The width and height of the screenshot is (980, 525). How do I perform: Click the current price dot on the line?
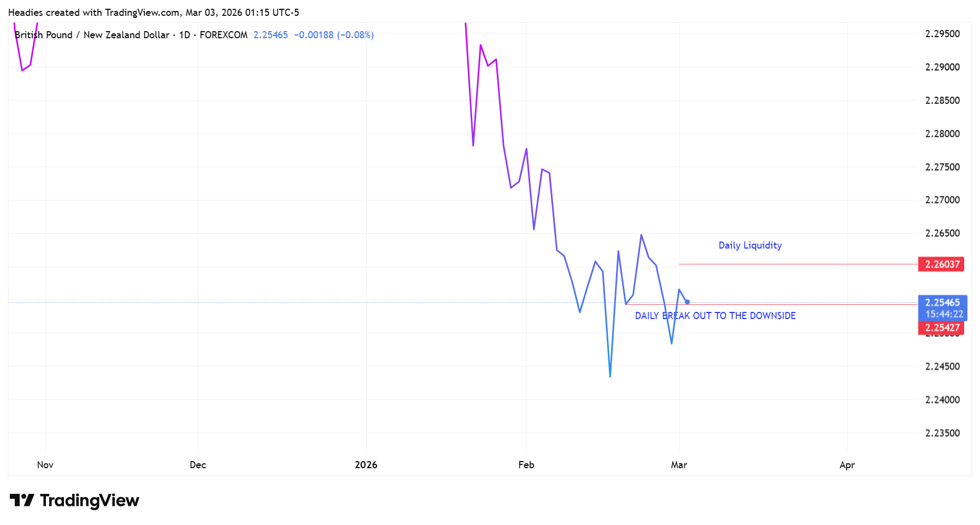[x=687, y=302]
